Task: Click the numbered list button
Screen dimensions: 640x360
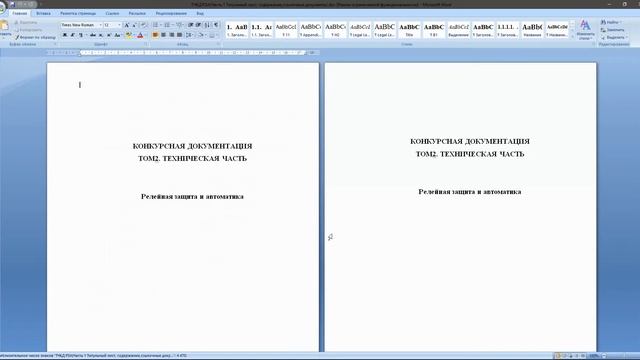Action: pyautogui.click(x=167, y=25)
